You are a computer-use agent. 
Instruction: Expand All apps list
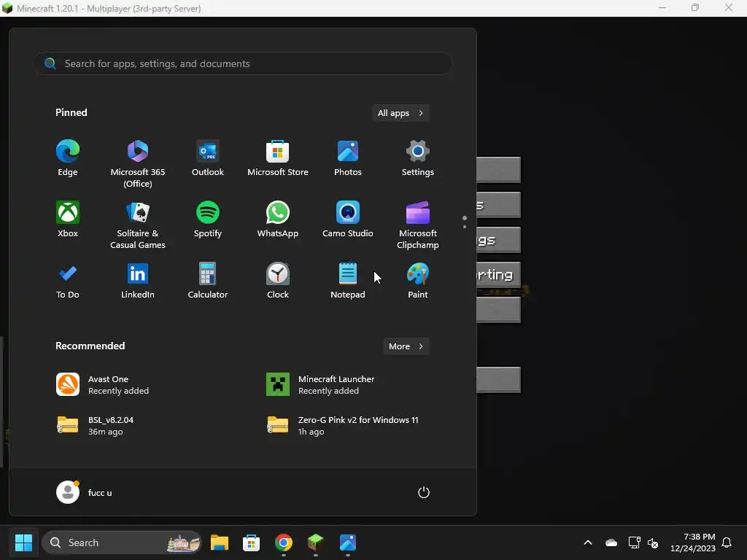click(400, 113)
